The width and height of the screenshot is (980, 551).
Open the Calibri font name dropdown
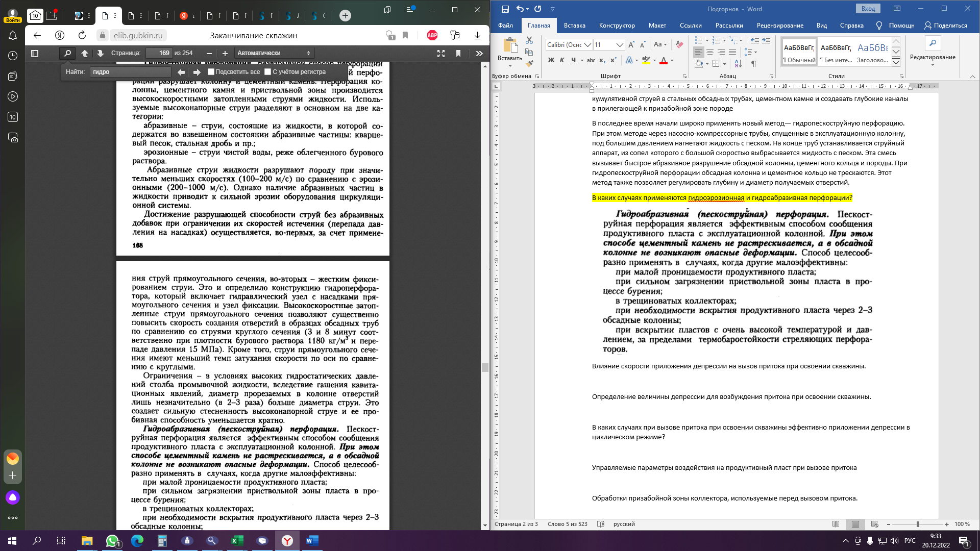click(x=587, y=45)
